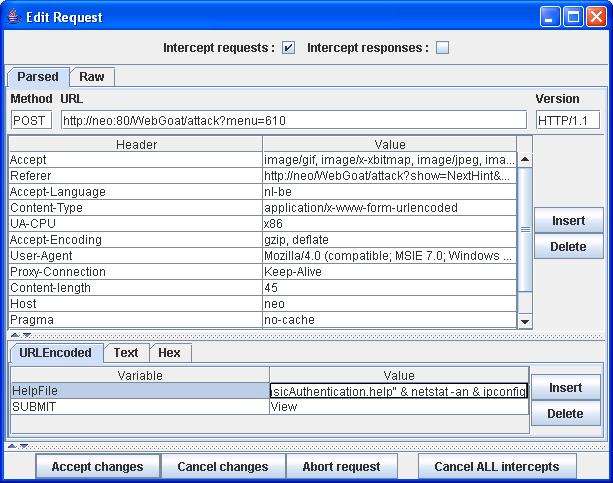The width and height of the screenshot is (613, 483).
Task: Select the Parsed tab
Action: click(x=38, y=77)
